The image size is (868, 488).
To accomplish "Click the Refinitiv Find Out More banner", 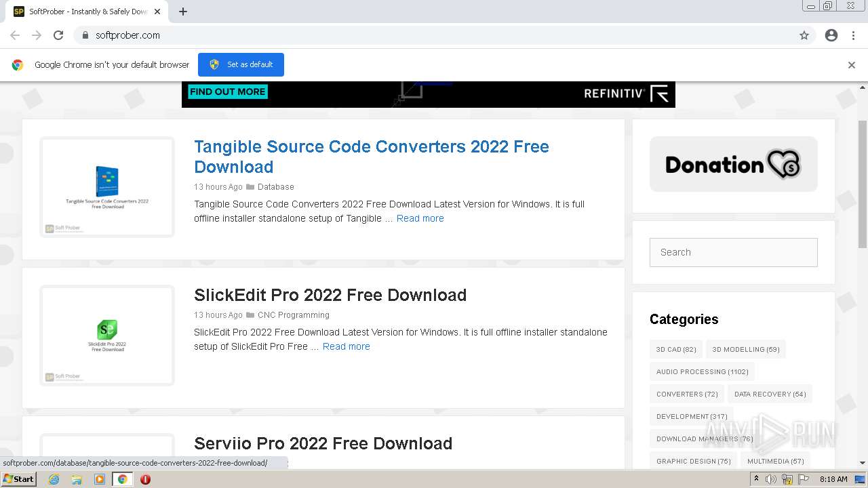I will (x=429, y=94).
